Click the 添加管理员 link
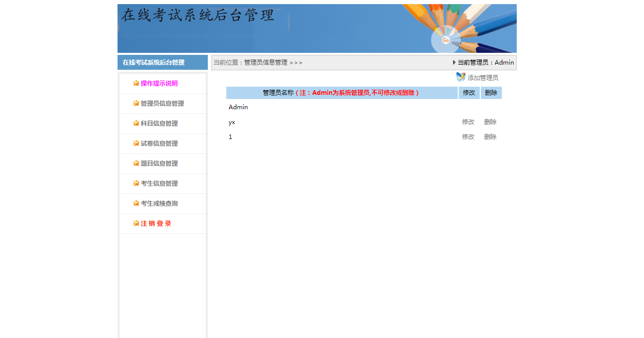 click(483, 78)
